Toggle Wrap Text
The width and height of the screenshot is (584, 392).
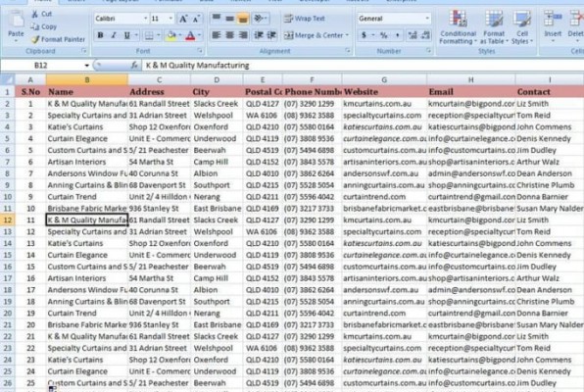tap(305, 19)
